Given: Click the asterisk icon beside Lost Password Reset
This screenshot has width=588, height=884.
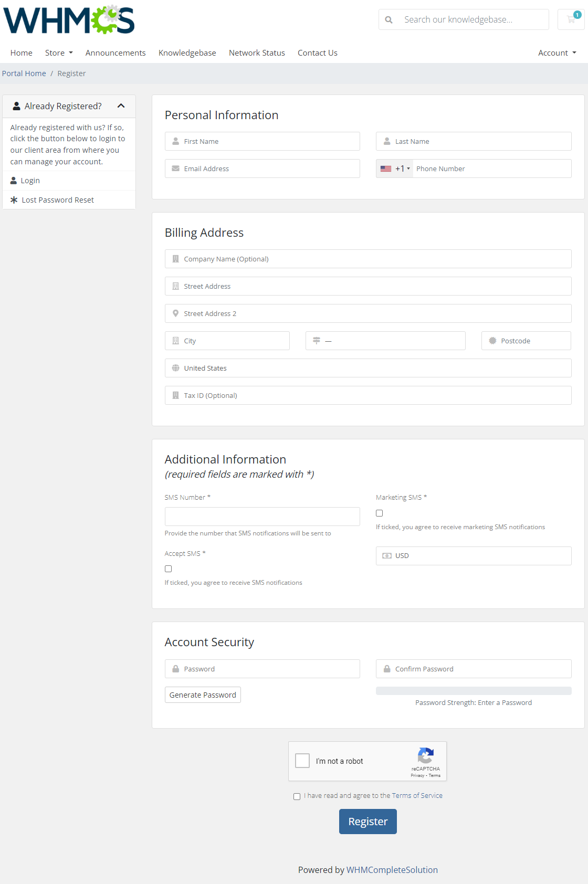Looking at the screenshot, I should (14, 200).
